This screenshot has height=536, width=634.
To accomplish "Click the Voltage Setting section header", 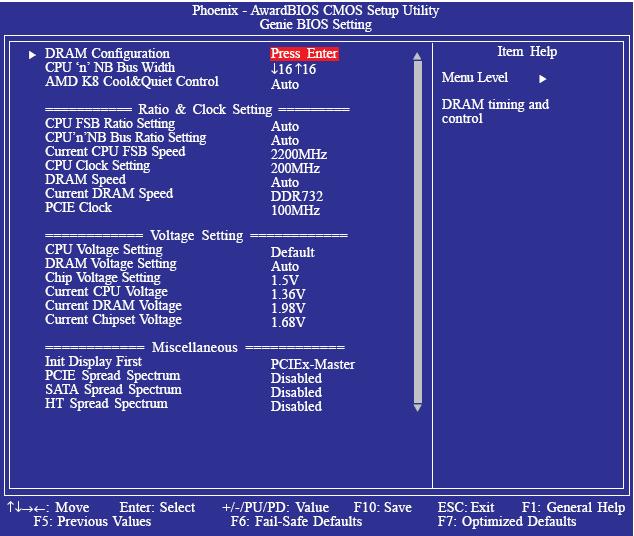I will [x=197, y=236].
